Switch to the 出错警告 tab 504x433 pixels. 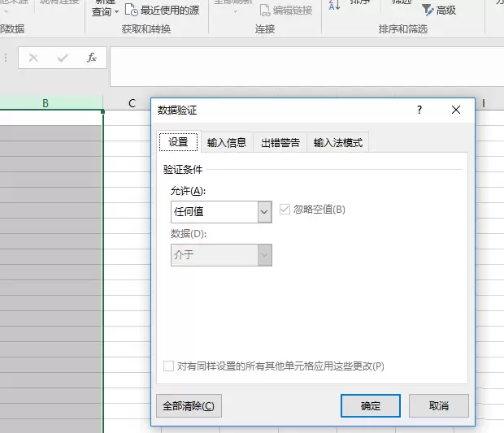[x=280, y=142]
